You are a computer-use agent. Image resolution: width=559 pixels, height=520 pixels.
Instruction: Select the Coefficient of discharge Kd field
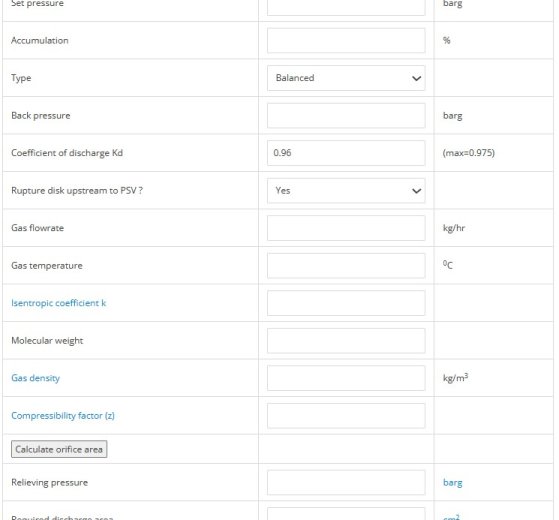tap(346, 153)
